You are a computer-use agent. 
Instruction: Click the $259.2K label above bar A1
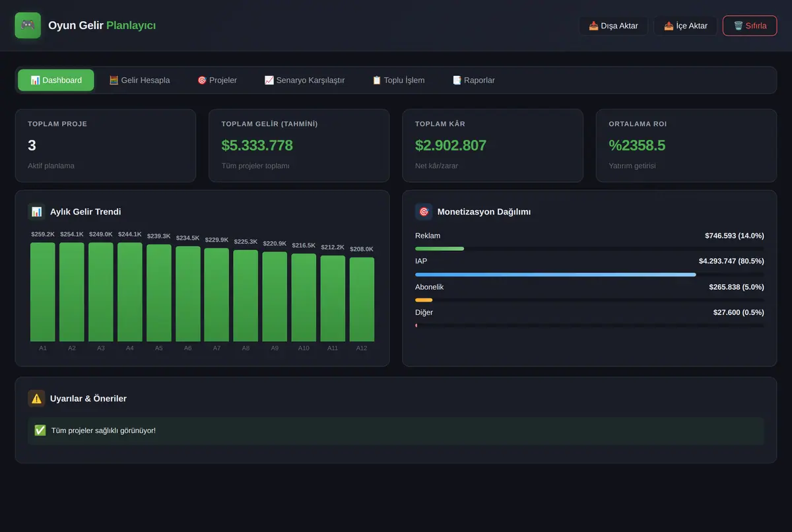pyautogui.click(x=43, y=234)
